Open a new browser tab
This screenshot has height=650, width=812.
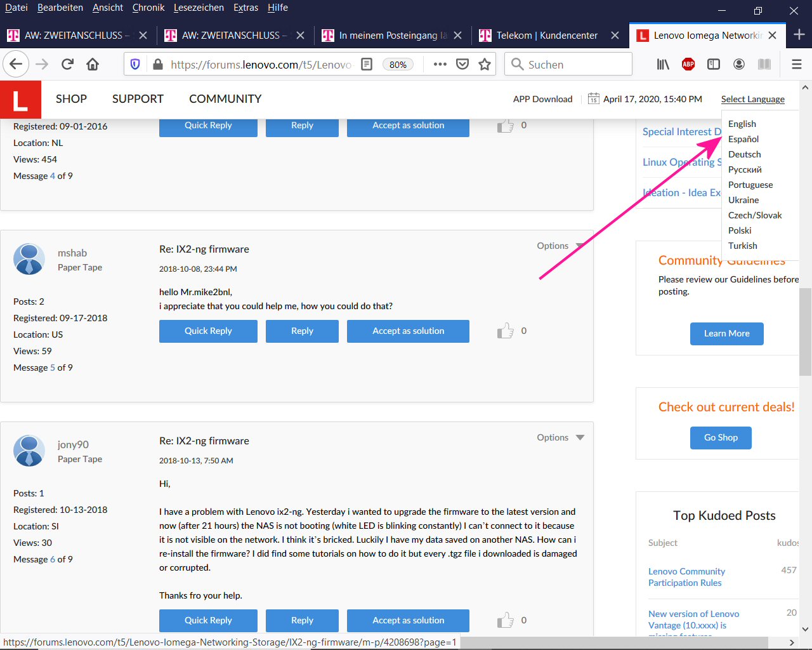coord(799,35)
